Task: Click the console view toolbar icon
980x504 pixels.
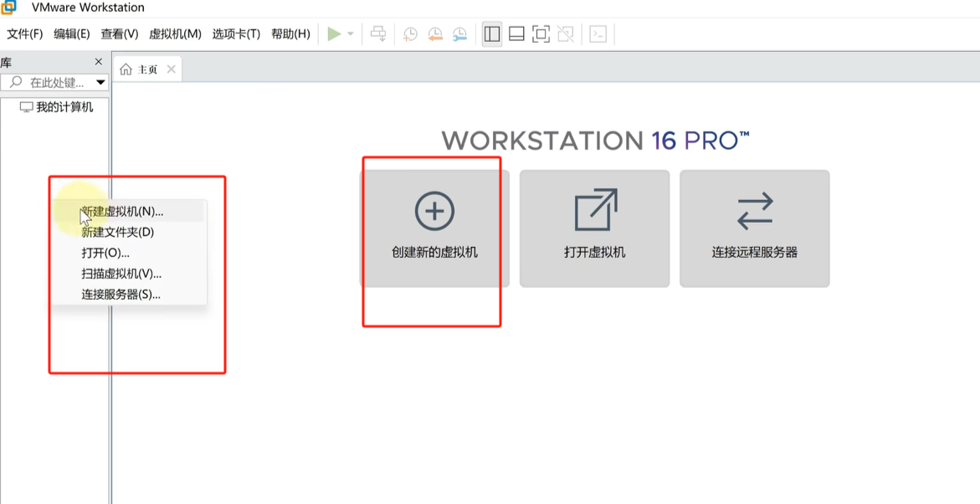Action: (x=598, y=33)
